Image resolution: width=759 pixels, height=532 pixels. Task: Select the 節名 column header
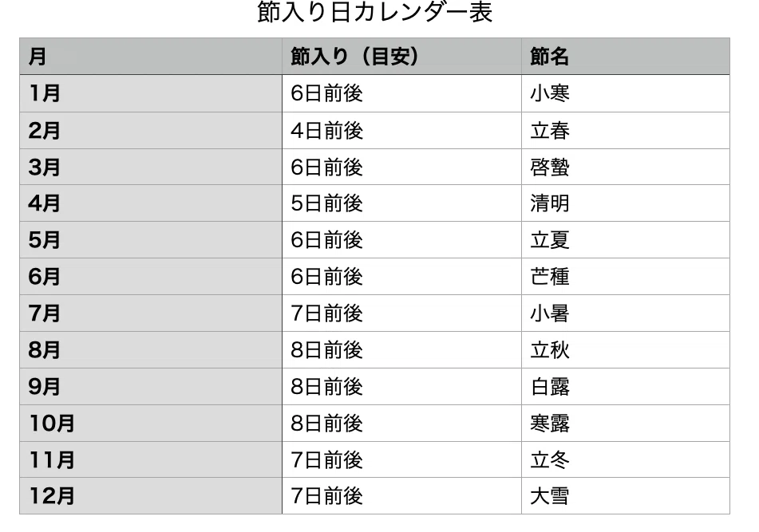[x=626, y=56]
